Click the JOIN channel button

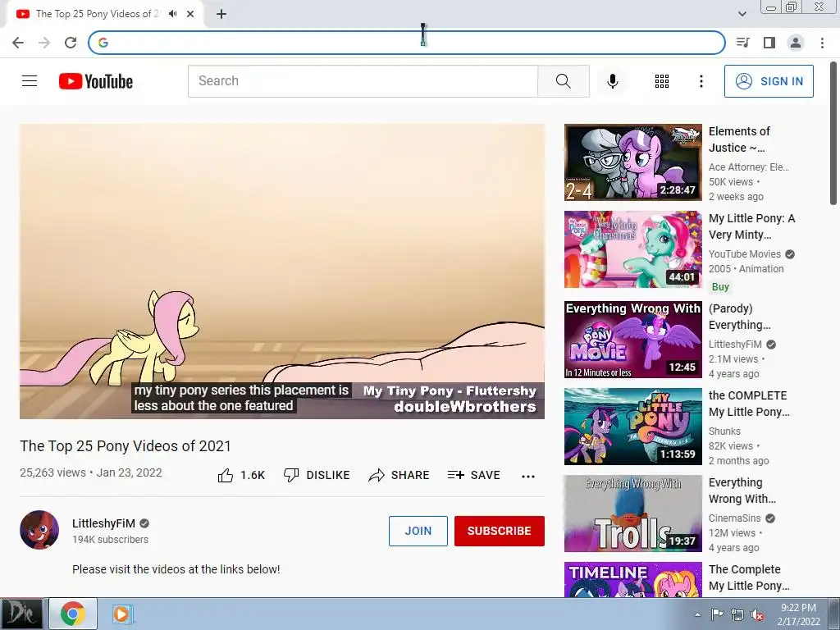point(418,531)
